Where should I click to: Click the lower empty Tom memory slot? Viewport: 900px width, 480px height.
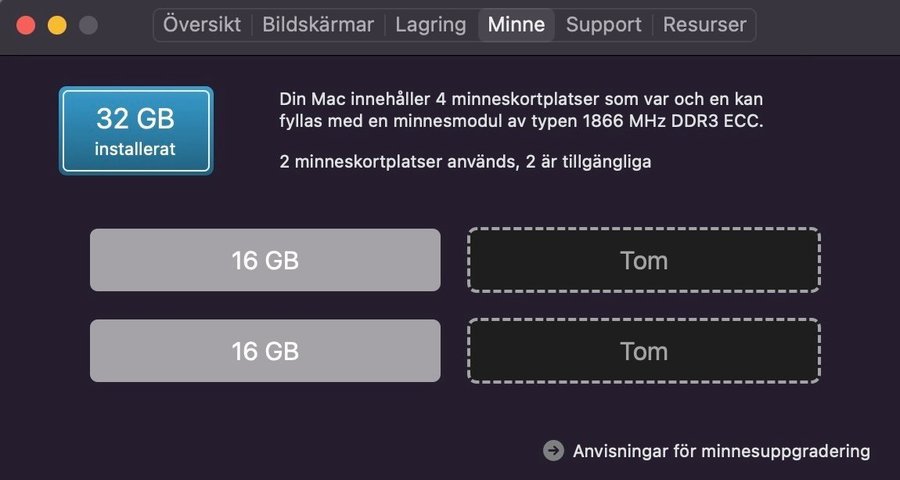[x=643, y=351]
